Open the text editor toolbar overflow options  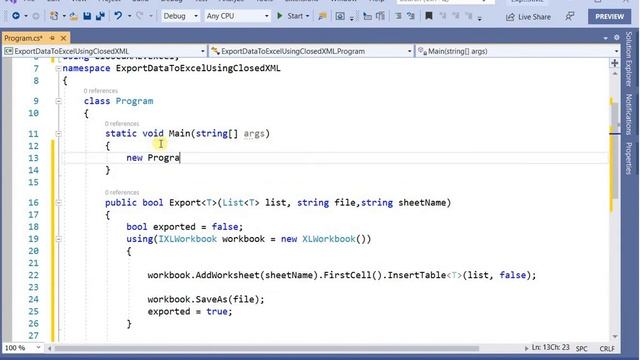(x=480, y=19)
